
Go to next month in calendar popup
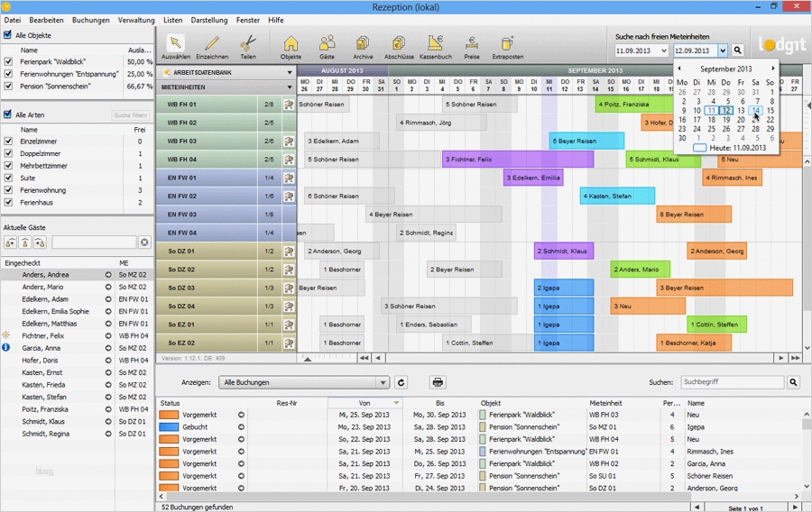tap(772, 69)
